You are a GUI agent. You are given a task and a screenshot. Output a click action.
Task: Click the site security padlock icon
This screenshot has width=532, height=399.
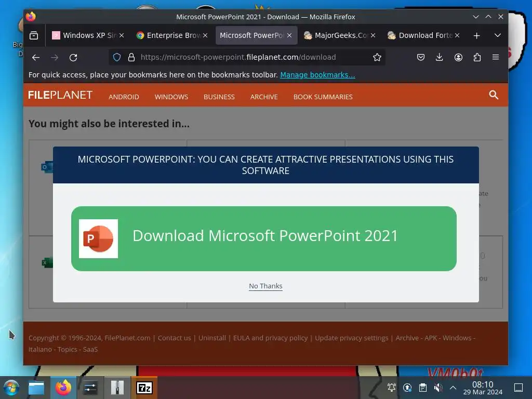click(131, 57)
